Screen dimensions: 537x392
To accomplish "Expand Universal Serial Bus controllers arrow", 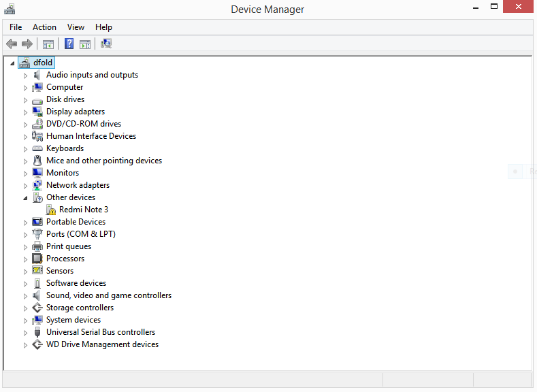I will coord(26,333).
